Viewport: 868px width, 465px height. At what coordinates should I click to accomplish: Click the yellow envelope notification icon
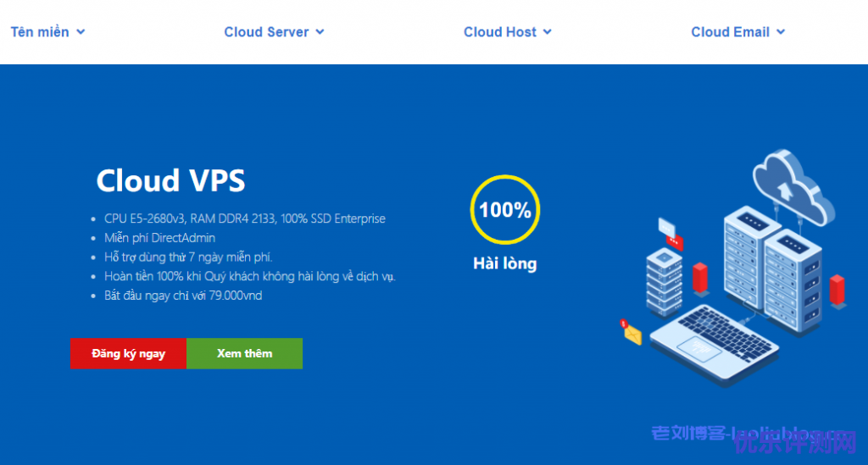click(632, 335)
